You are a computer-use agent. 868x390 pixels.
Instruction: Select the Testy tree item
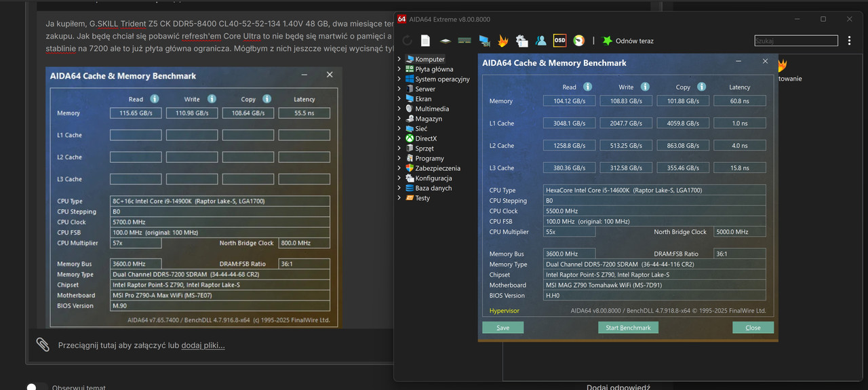pos(422,198)
